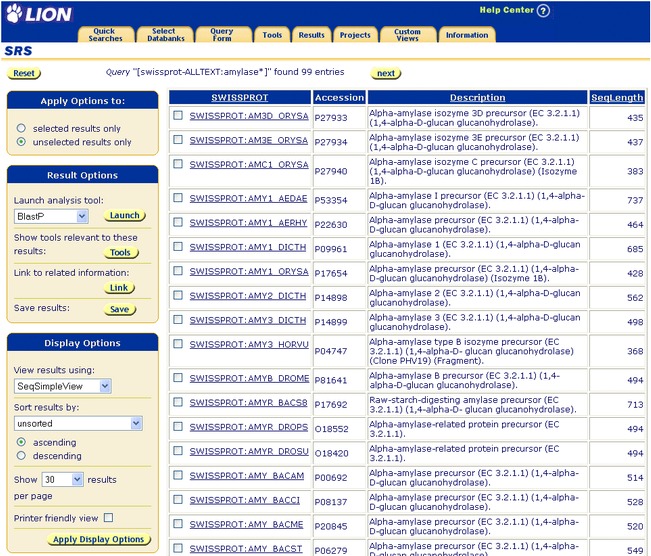Select checkbox for AMY1_DICTH row
Image resolution: width=651 pixels, height=556 pixels.
(x=178, y=246)
